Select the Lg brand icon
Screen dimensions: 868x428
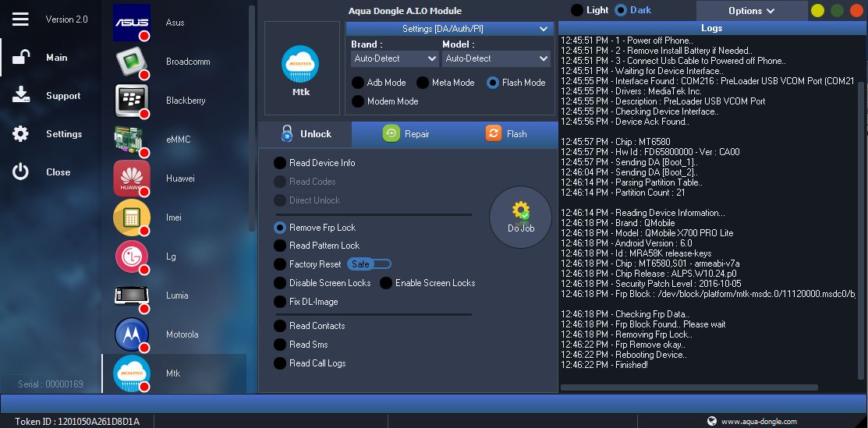(x=132, y=256)
